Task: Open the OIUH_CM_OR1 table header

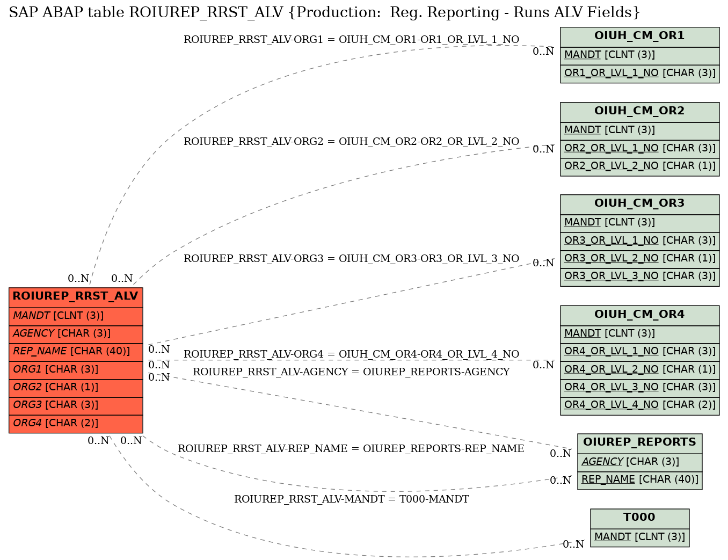Action: tap(639, 37)
